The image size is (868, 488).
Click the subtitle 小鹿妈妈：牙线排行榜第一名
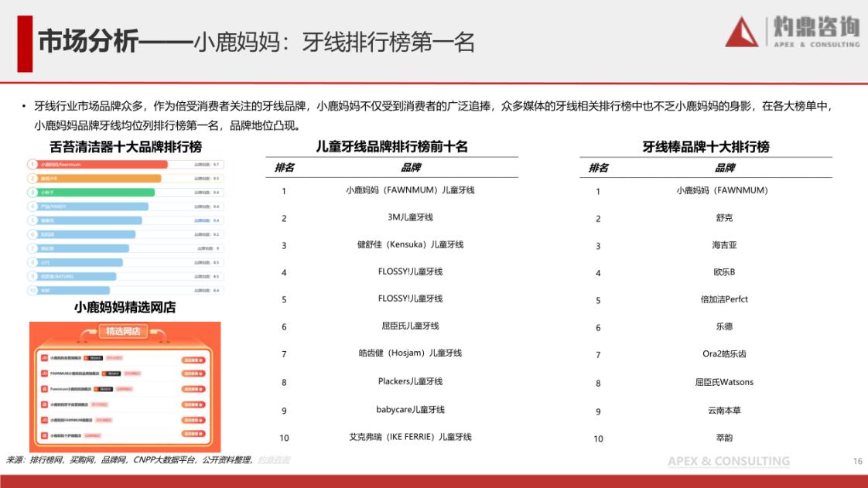[333, 42]
